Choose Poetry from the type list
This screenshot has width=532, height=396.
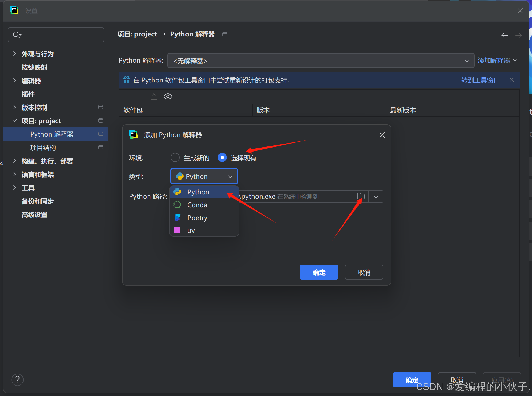(x=197, y=218)
